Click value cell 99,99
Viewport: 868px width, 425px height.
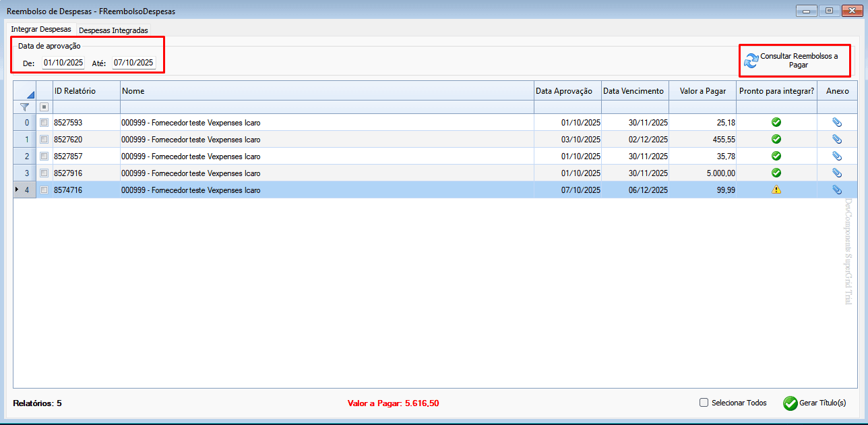[x=702, y=190]
